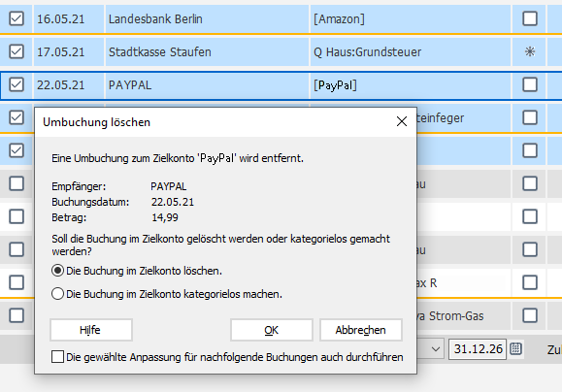Viewport: 562px width, 392px height.
Task: Confirm deletion with OK button
Action: point(272,330)
